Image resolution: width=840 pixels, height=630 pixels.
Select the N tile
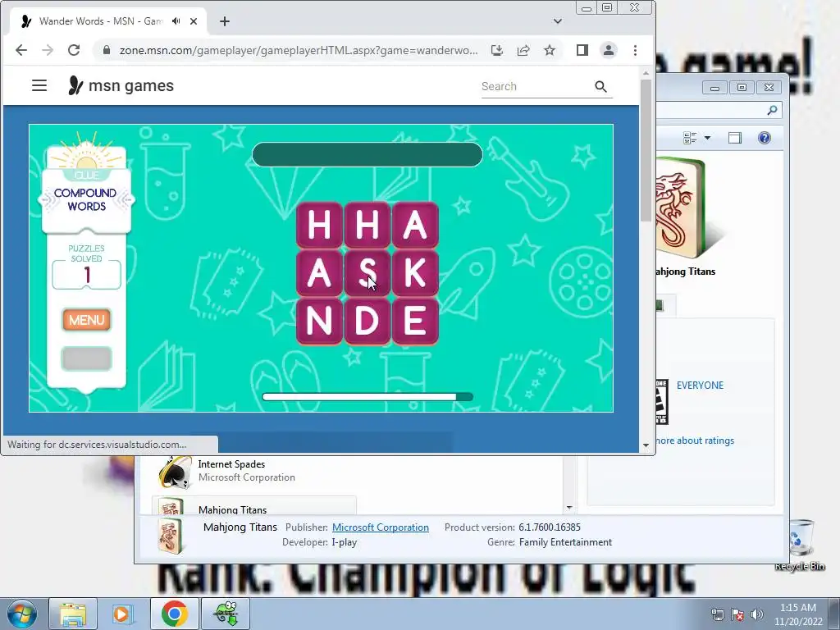tap(319, 322)
